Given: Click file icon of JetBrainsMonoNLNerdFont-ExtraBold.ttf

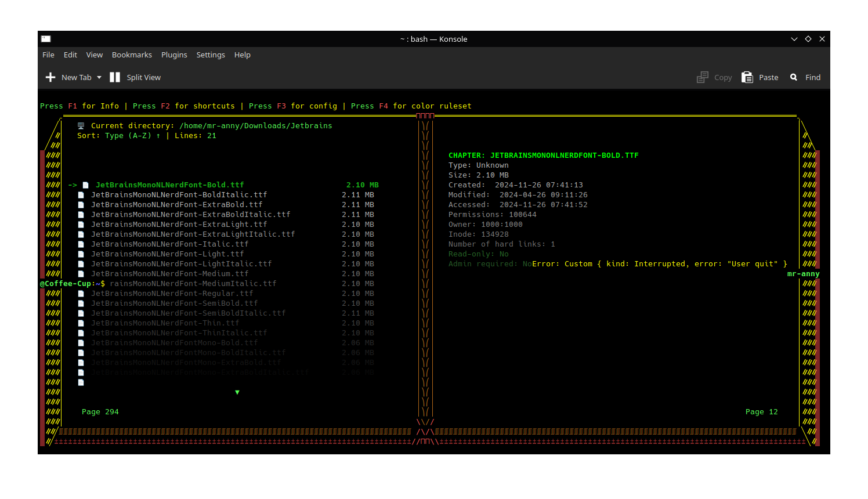Looking at the screenshot, I should tap(81, 205).
